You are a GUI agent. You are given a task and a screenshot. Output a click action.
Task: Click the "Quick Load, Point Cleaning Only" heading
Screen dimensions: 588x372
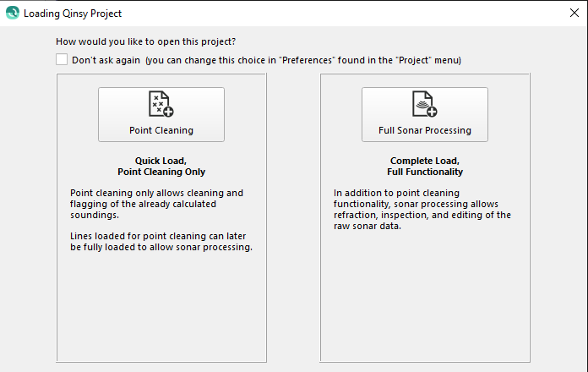[161, 166]
